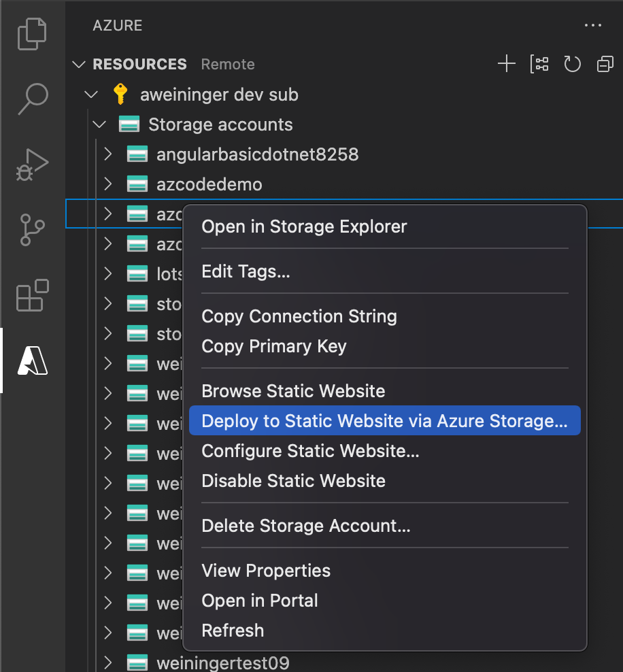Select Browse Static Website
The height and width of the screenshot is (672, 623).
coord(385,391)
